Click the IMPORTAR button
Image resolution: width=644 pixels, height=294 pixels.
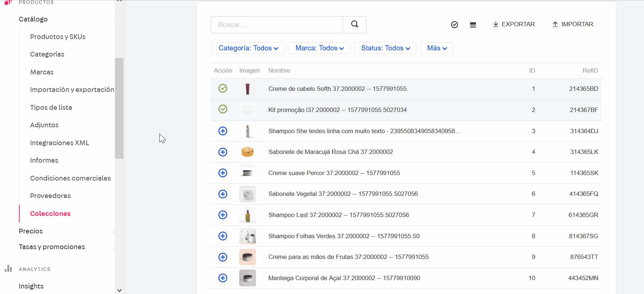(573, 24)
